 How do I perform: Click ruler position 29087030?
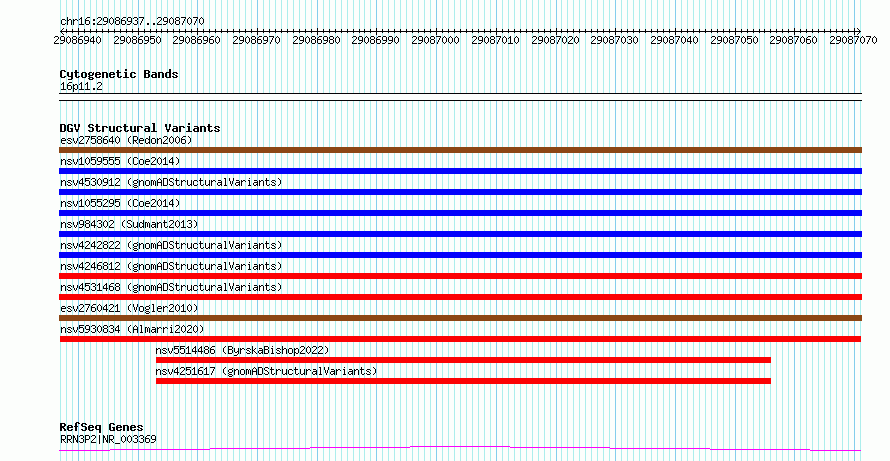[614, 40]
